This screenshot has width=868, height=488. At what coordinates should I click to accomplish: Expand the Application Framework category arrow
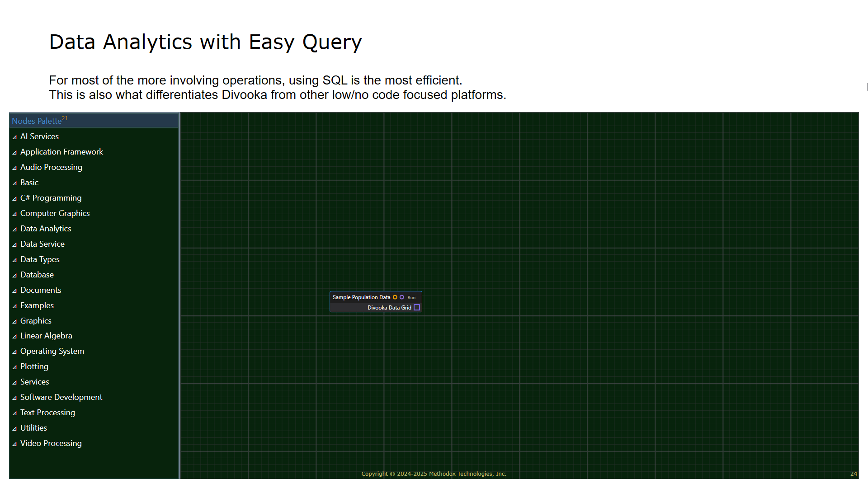[14, 152]
